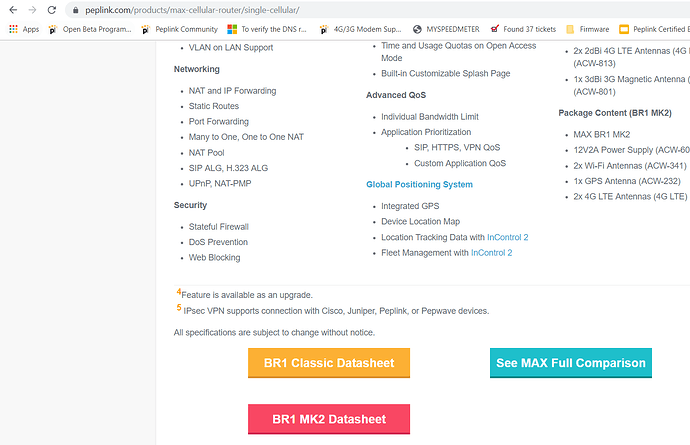
Task: Open the Firmware bookmarks folder
Action: pos(588,29)
